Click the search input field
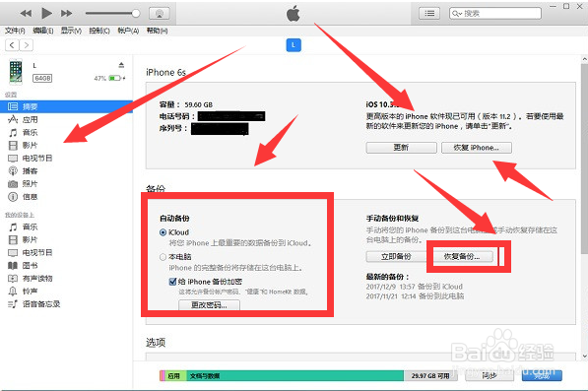 pos(495,14)
